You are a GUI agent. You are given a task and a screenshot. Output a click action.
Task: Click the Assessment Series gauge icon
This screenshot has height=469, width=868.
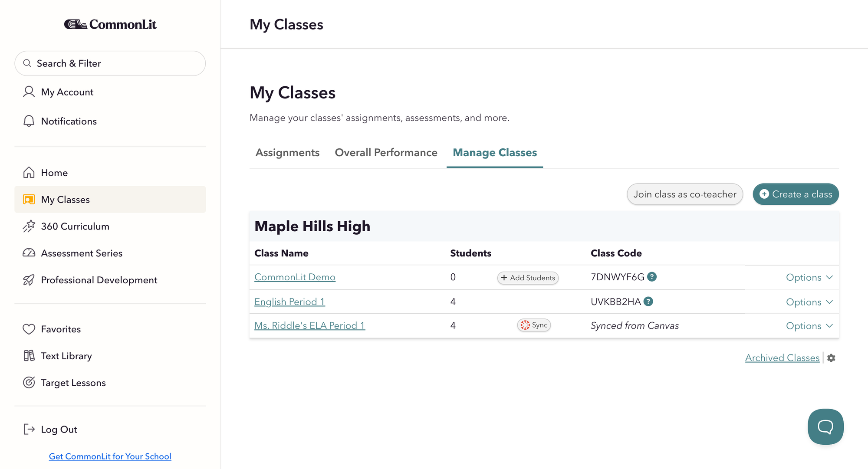(29, 253)
